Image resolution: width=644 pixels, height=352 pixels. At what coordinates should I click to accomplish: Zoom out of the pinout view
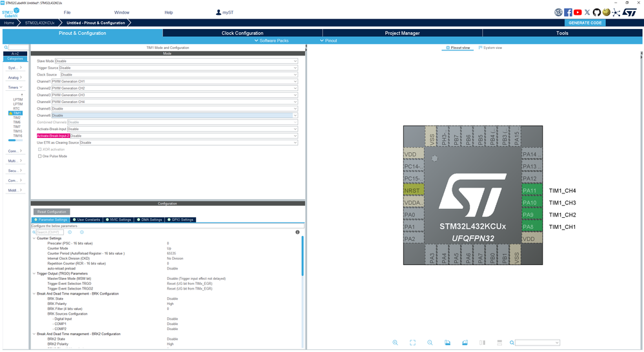430,342
